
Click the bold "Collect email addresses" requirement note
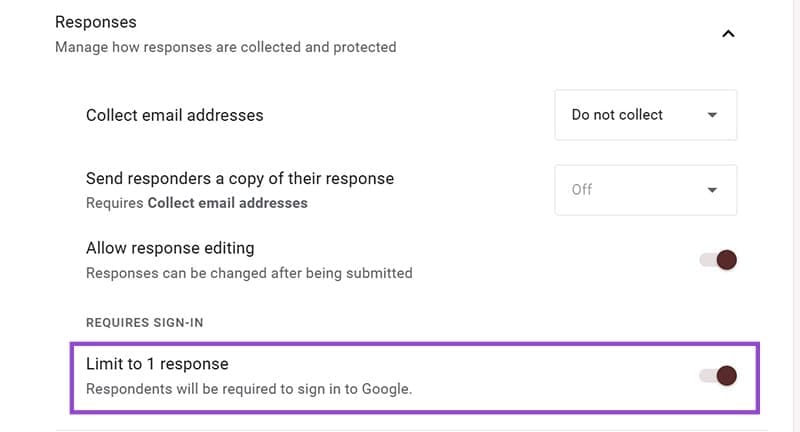click(228, 203)
